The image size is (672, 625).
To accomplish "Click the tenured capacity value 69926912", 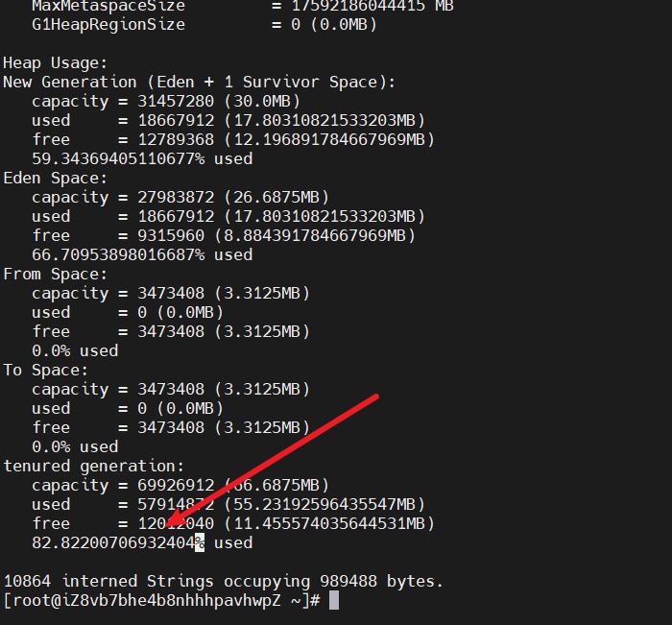I will pos(156,485).
